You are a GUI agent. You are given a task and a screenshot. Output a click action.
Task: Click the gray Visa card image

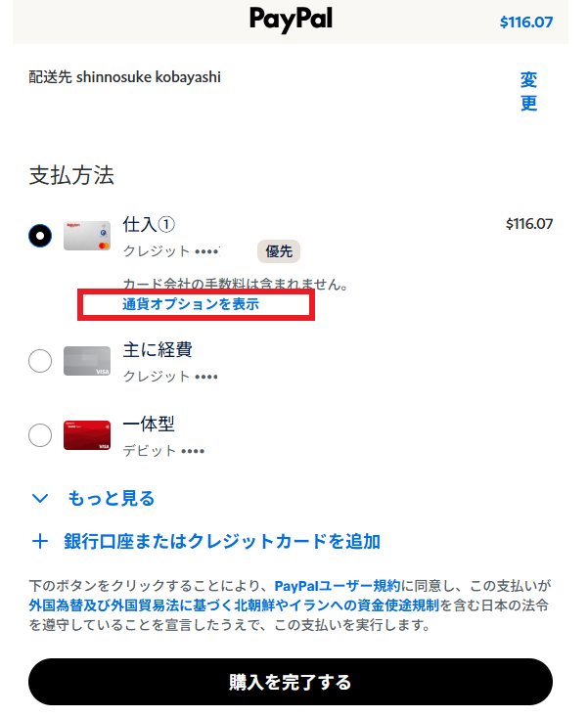click(x=87, y=361)
